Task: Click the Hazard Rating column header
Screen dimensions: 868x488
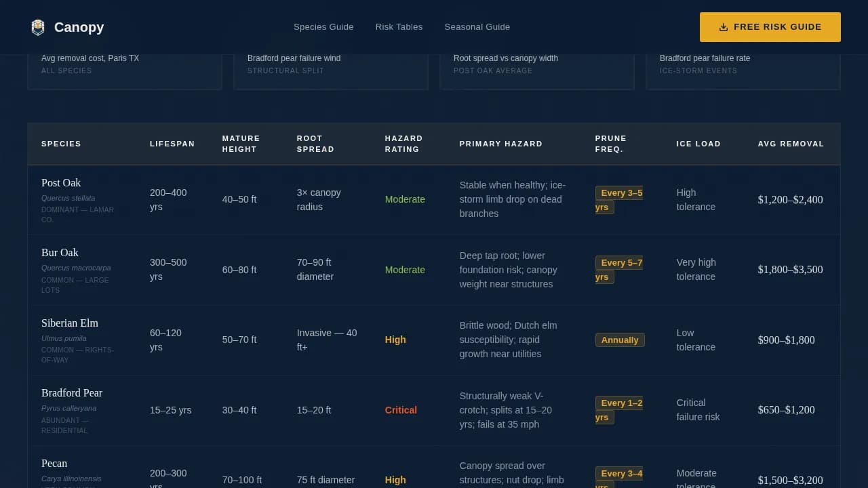Action: (403, 144)
